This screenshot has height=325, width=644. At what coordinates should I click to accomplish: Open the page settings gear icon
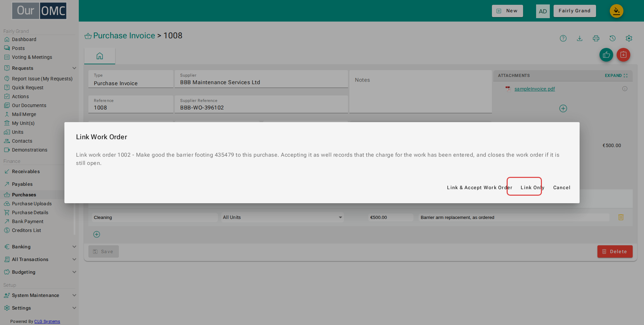[x=629, y=38]
